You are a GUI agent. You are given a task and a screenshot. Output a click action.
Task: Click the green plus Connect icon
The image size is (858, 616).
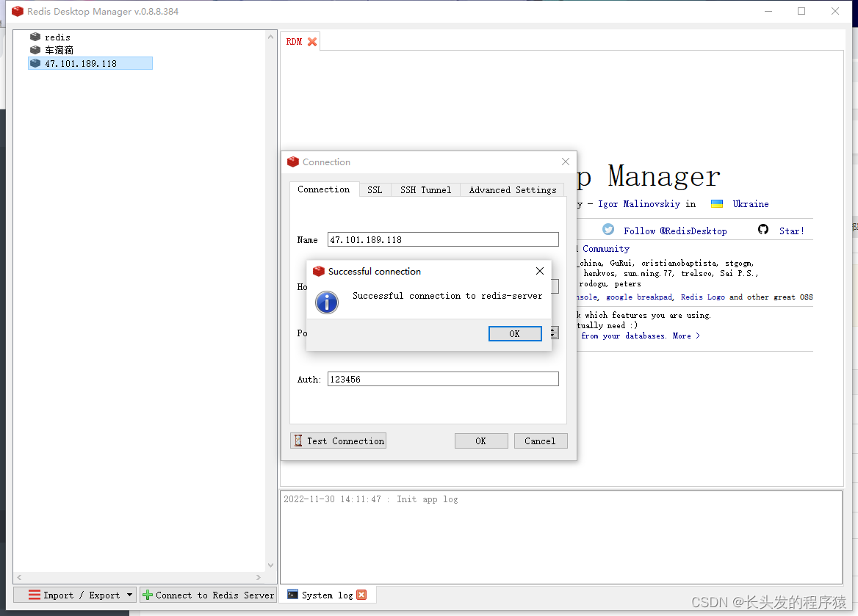point(148,595)
